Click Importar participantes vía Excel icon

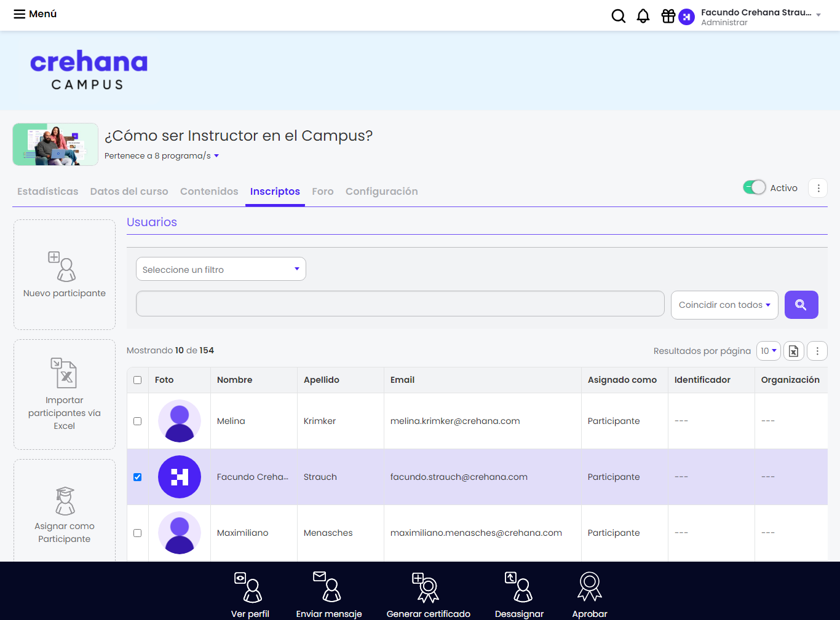[63, 373]
